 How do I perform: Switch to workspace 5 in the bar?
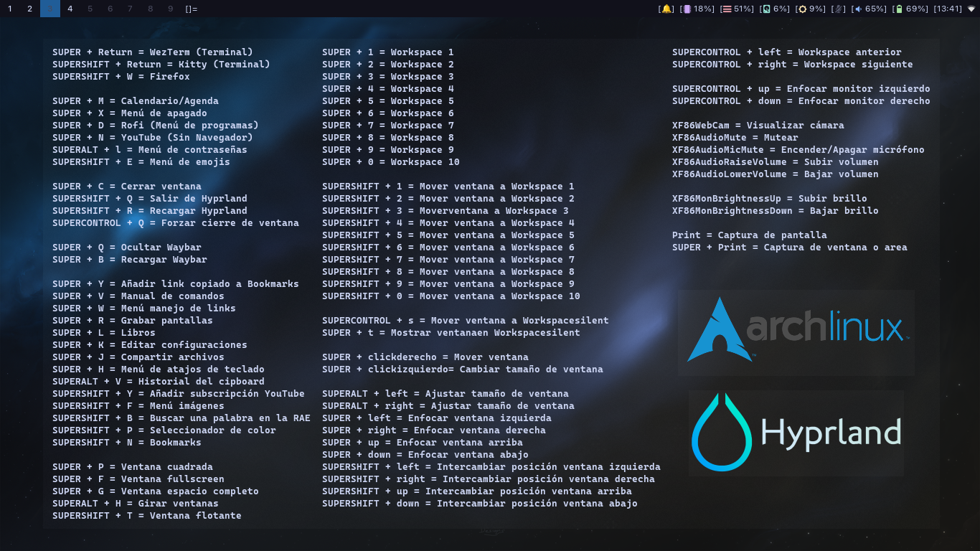click(90, 9)
